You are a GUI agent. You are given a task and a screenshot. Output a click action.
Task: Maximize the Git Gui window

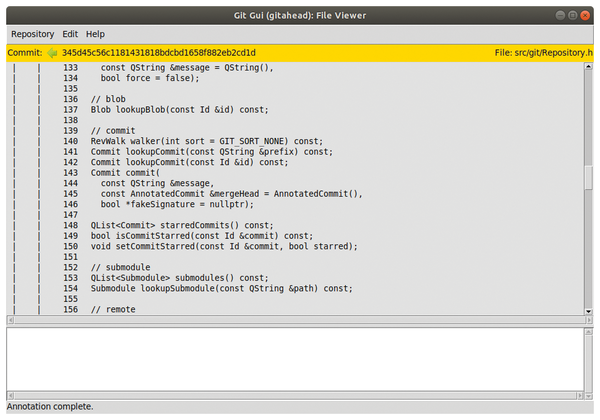pos(572,15)
